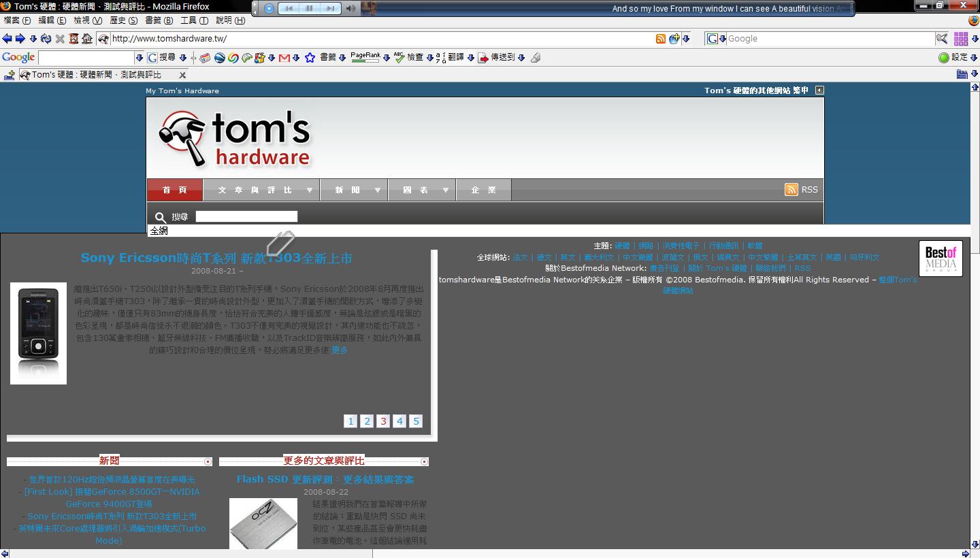Select the Tom's 硬體 browser tab
980x558 pixels.
(102, 75)
